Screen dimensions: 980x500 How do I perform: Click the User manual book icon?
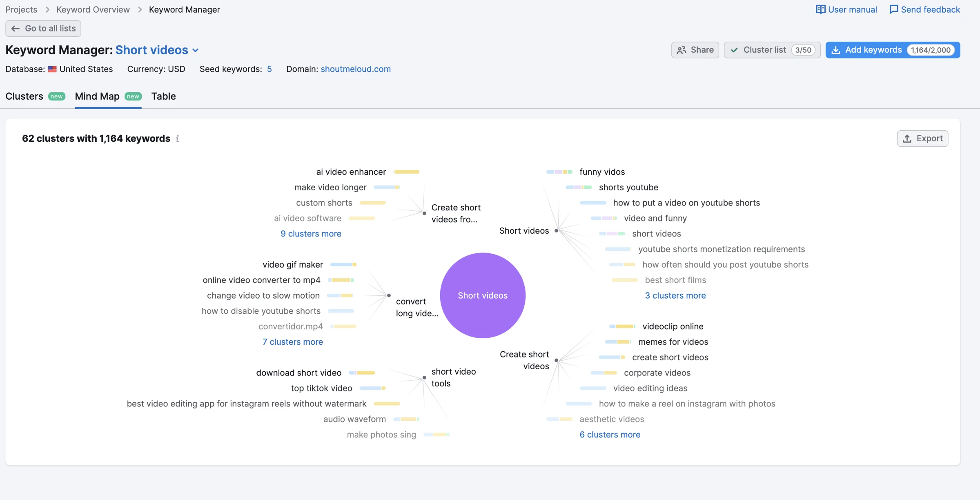[x=820, y=9]
